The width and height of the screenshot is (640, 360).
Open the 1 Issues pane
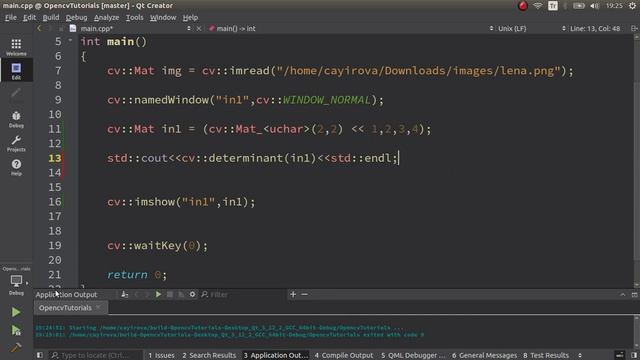point(161,355)
